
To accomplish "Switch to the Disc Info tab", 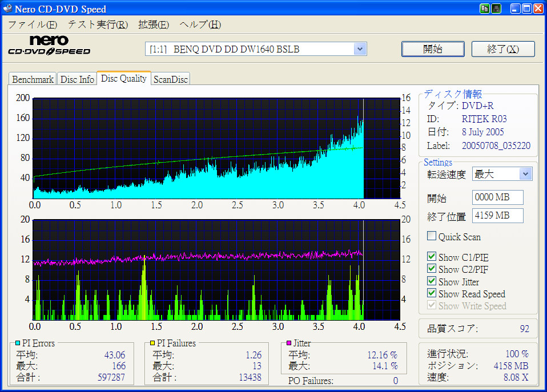I will click(x=77, y=79).
